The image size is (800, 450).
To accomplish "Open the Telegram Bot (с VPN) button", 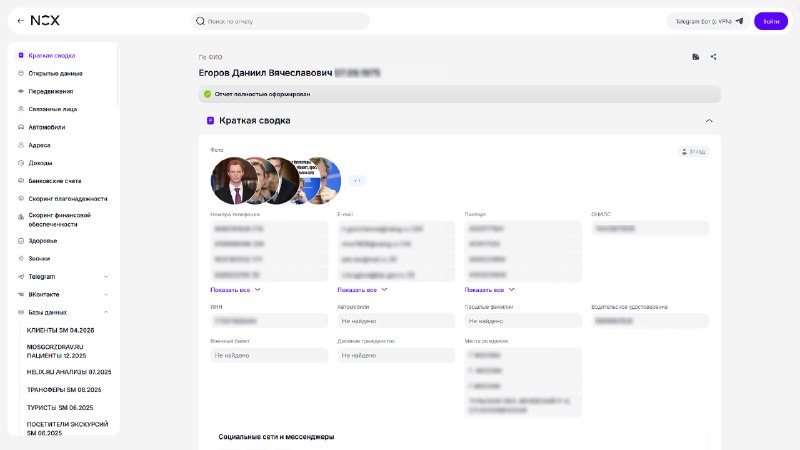I will pyautogui.click(x=709, y=21).
